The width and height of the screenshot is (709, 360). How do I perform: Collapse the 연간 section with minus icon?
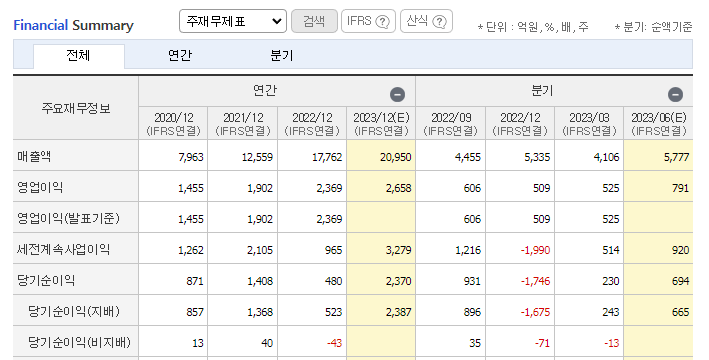[397, 95]
